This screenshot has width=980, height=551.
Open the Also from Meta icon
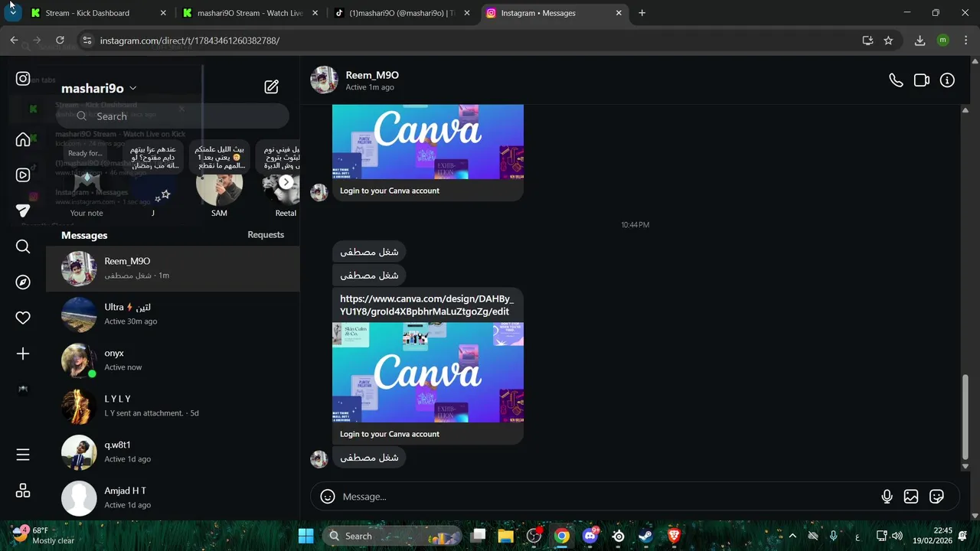23,491
